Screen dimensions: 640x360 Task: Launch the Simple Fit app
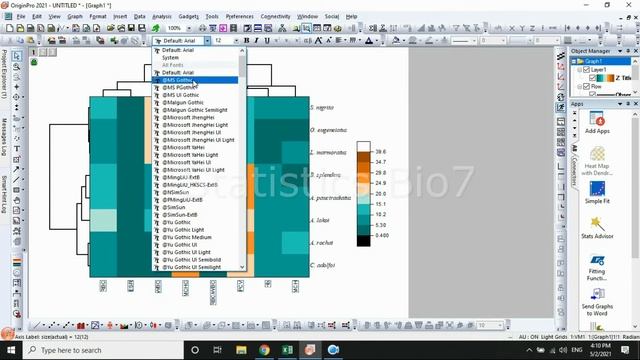coord(597,192)
